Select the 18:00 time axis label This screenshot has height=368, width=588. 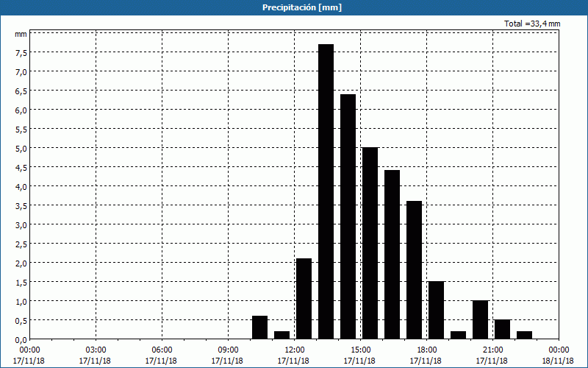[426, 350]
